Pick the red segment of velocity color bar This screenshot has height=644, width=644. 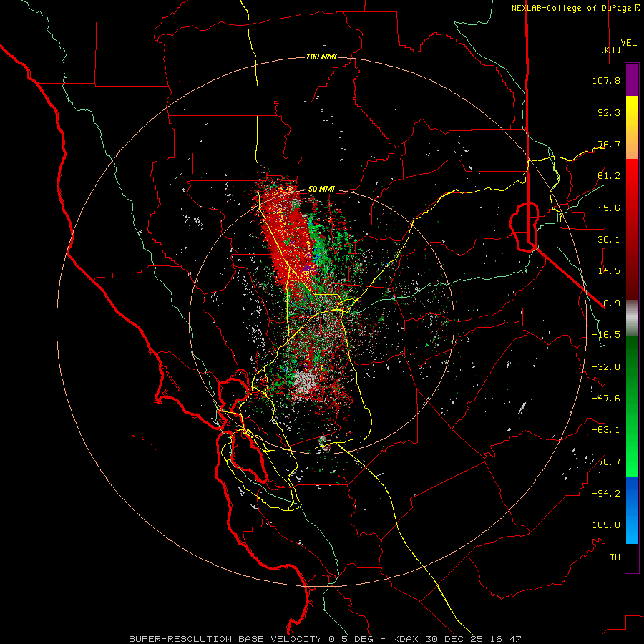[x=632, y=229]
